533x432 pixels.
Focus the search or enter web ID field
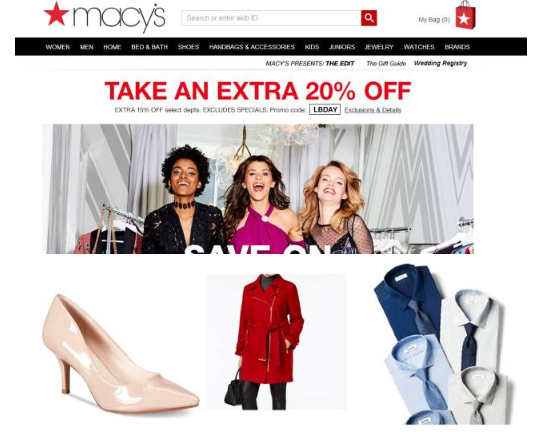271,18
